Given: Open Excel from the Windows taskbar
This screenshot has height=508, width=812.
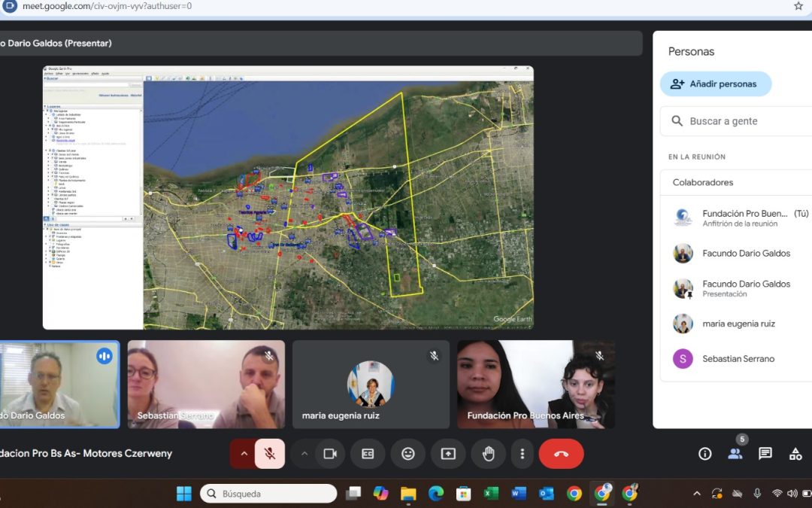Looking at the screenshot, I should pyautogui.click(x=491, y=494).
